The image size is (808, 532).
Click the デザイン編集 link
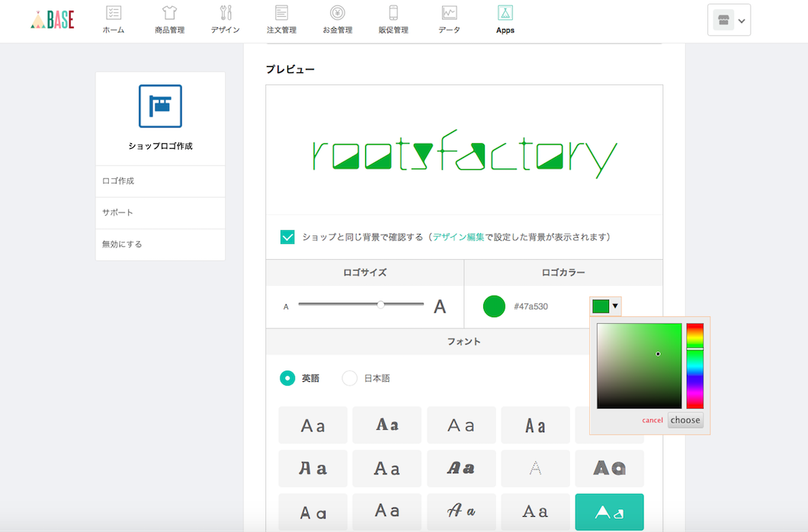click(458, 237)
